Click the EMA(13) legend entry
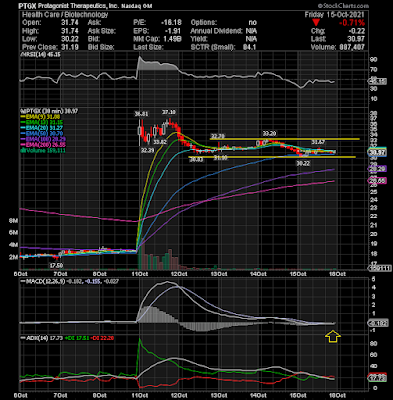This screenshot has height=400, width=393. tap(43, 122)
